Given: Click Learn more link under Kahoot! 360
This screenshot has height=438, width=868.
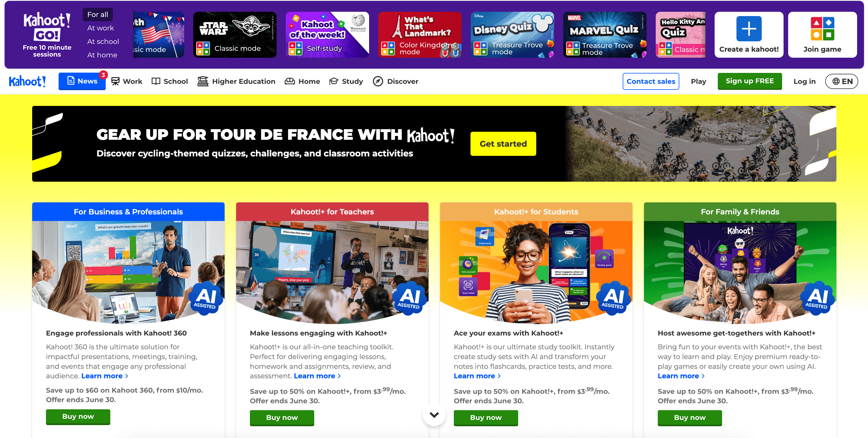Looking at the screenshot, I should 105,376.
